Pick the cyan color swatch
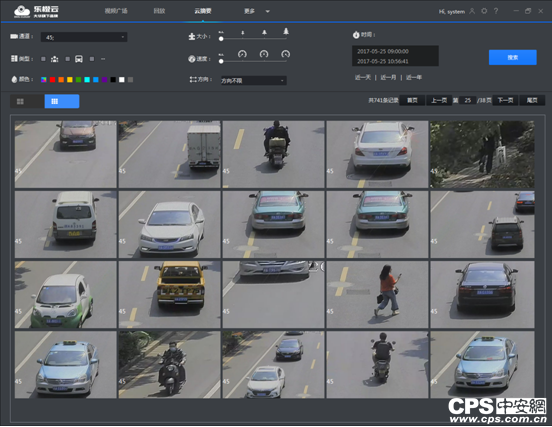 coord(87,80)
